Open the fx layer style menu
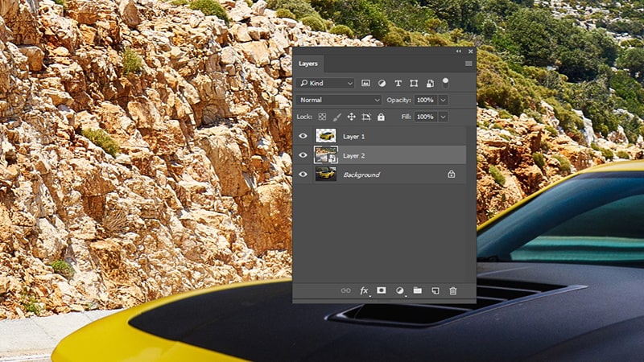Screen dimensions: 644x362 (364, 290)
